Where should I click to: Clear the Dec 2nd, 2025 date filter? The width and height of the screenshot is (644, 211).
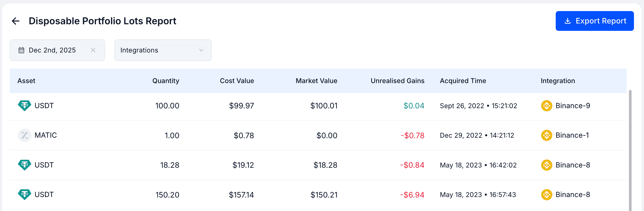coord(93,50)
